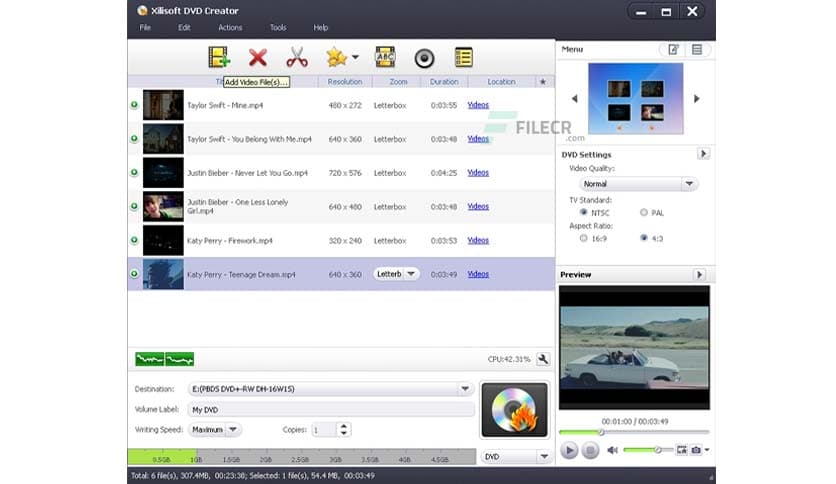Open the star Effects tool
This screenshot has width=836, height=484.
336,57
